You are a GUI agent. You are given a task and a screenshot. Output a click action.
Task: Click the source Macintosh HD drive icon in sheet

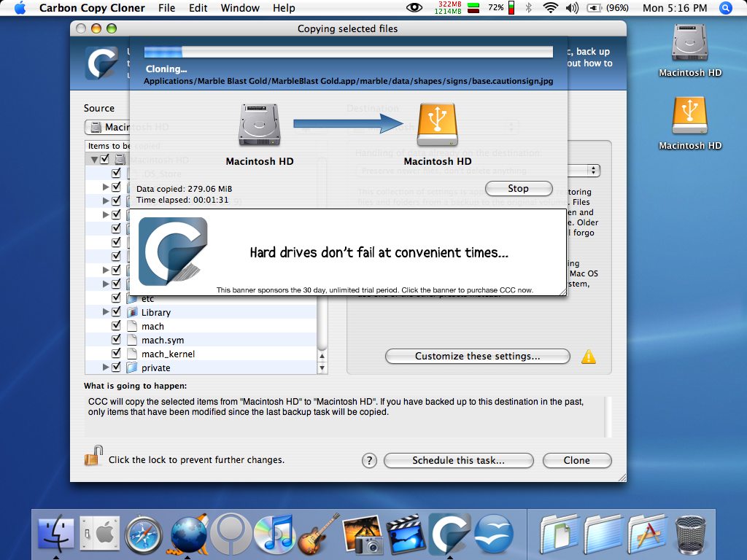[260, 125]
